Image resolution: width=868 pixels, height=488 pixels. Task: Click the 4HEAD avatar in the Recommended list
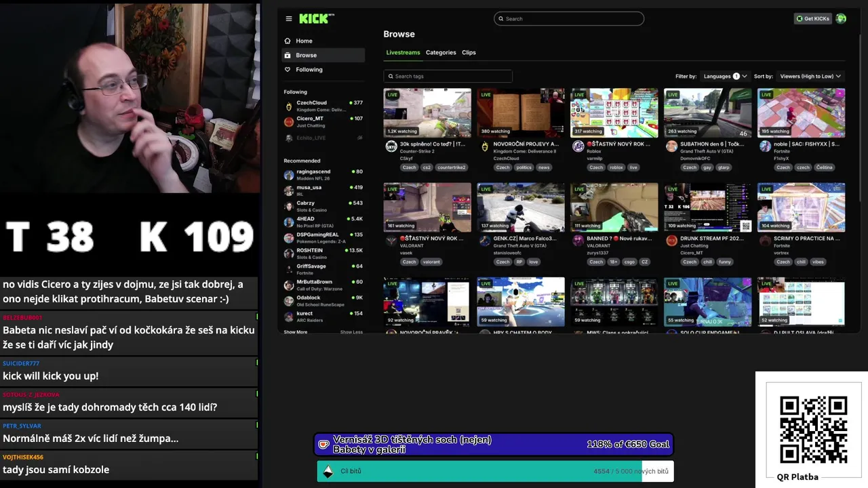coord(289,222)
